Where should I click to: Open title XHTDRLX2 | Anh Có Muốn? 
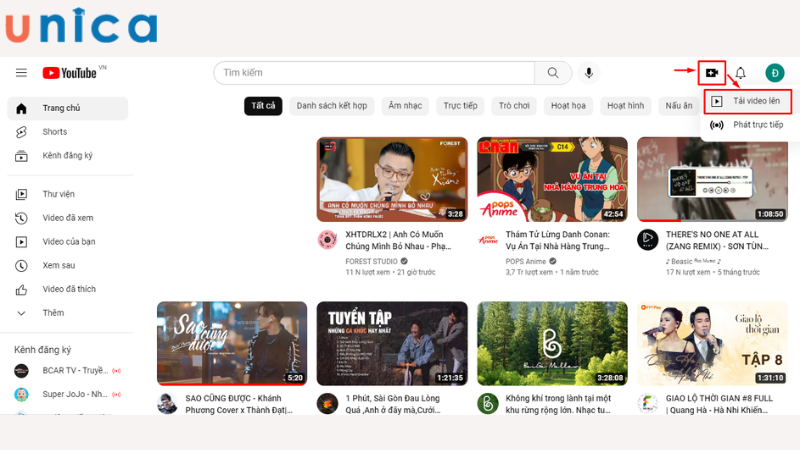point(398,241)
